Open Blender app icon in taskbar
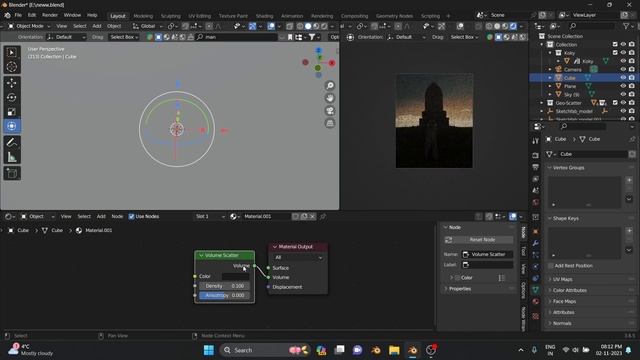Viewport: 640px width, 360px height. 413,350
